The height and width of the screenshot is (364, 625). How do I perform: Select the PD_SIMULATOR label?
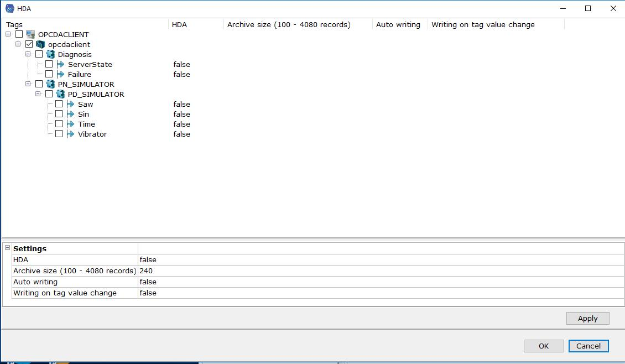(x=96, y=94)
